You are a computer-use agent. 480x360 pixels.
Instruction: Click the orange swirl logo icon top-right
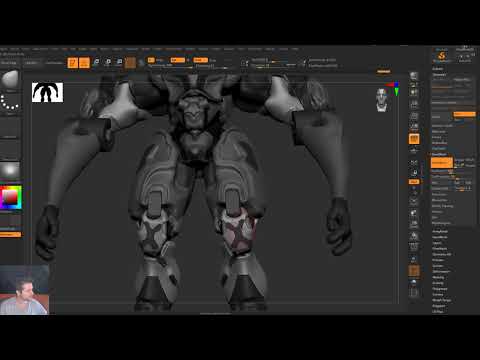tap(442, 56)
